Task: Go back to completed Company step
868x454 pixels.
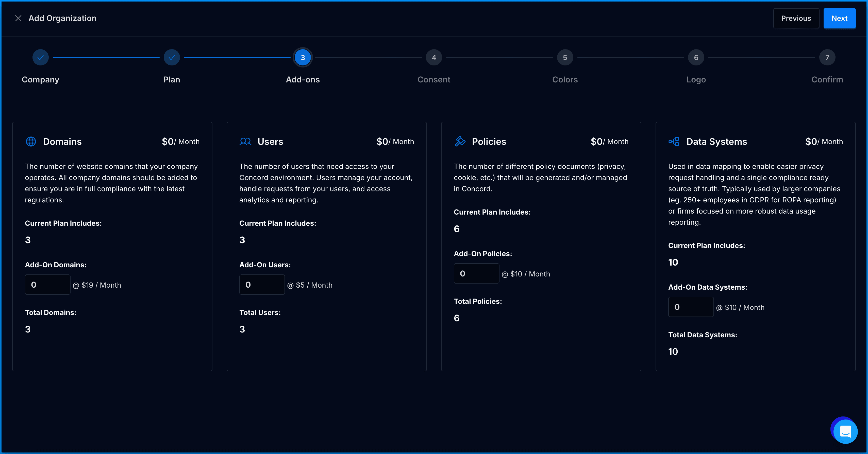Action: (x=40, y=58)
